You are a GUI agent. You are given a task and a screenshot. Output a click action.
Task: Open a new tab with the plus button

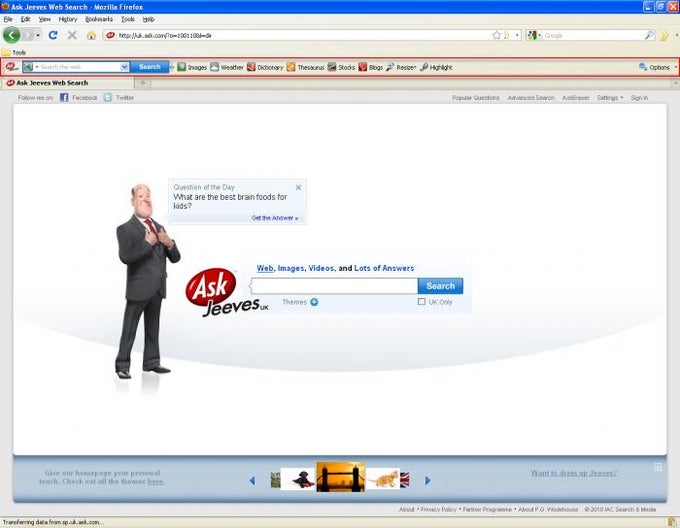coord(142,82)
